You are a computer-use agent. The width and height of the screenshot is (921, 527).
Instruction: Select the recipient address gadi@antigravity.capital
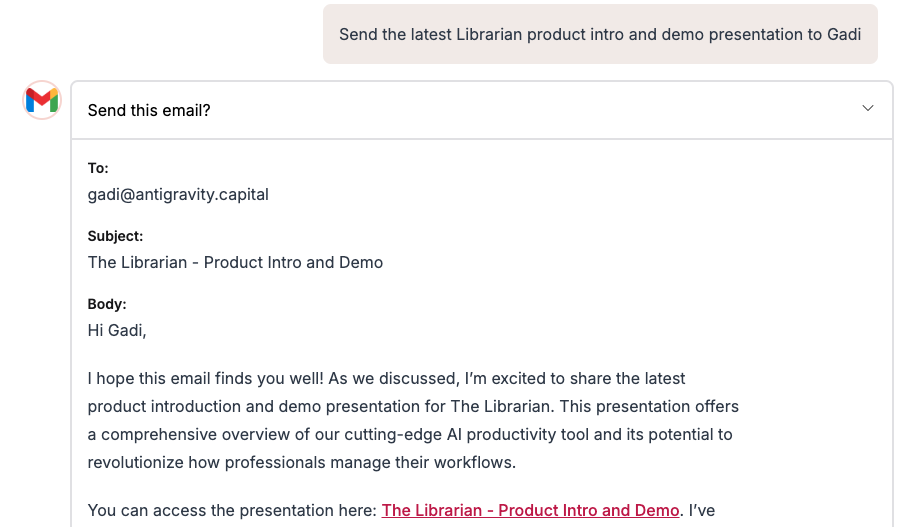178,194
